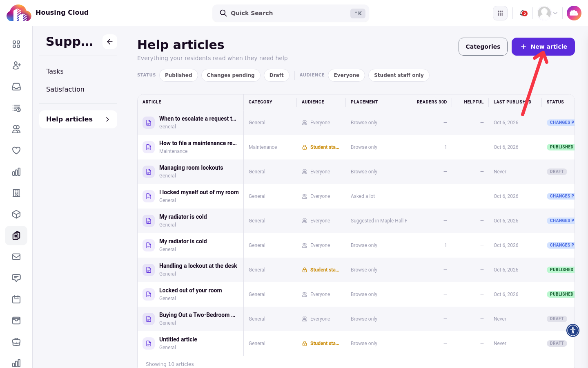Create a New article
Screen dimensions: 588x368
543,47
